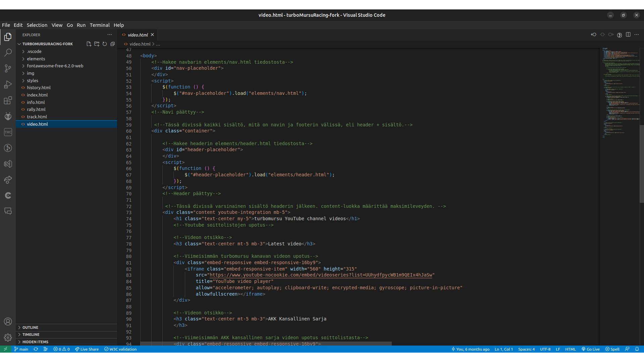Image resolution: width=644 pixels, height=362 pixels.
Task: Collapse all folders in explorer
Action: coord(113,44)
